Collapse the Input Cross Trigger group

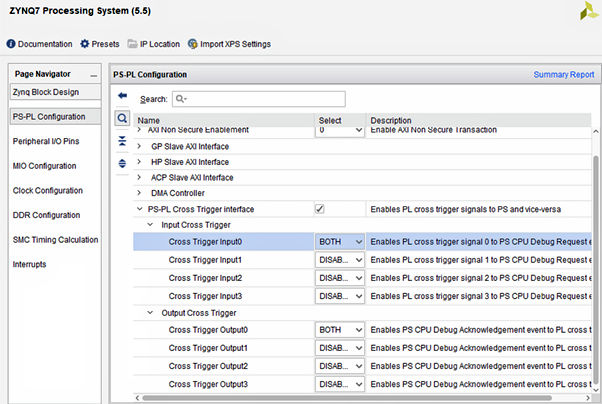[x=151, y=225]
